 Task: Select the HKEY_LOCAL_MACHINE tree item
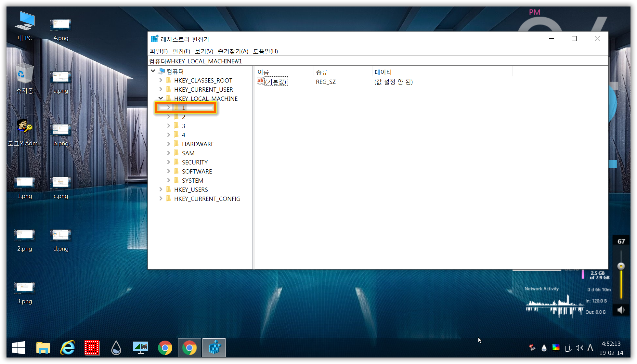[206, 98]
